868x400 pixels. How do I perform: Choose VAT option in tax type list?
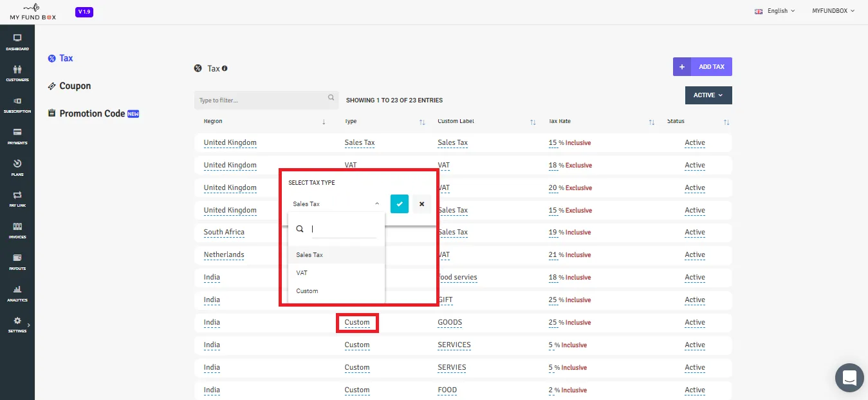click(337, 273)
